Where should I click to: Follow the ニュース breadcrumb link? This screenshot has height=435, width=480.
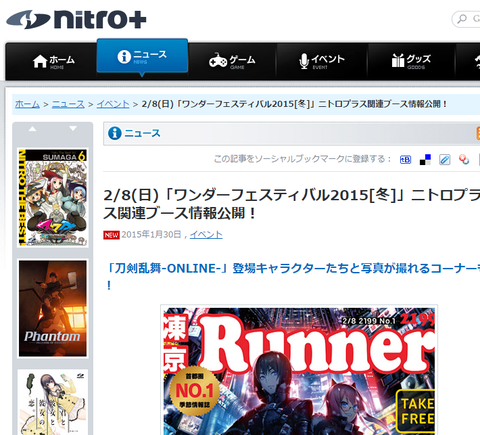click(68, 104)
